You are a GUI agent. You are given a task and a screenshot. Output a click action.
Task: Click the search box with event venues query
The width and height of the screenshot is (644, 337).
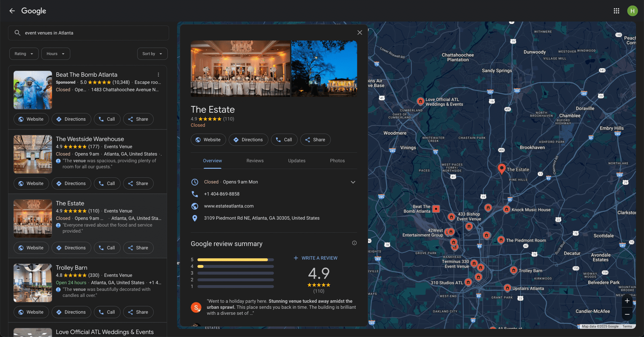point(89,33)
